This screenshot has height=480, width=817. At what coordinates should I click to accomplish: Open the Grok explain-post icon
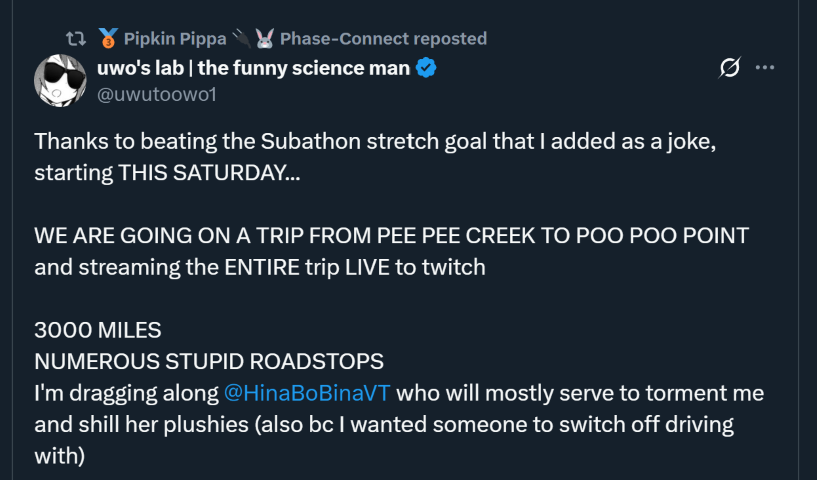coord(730,68)
